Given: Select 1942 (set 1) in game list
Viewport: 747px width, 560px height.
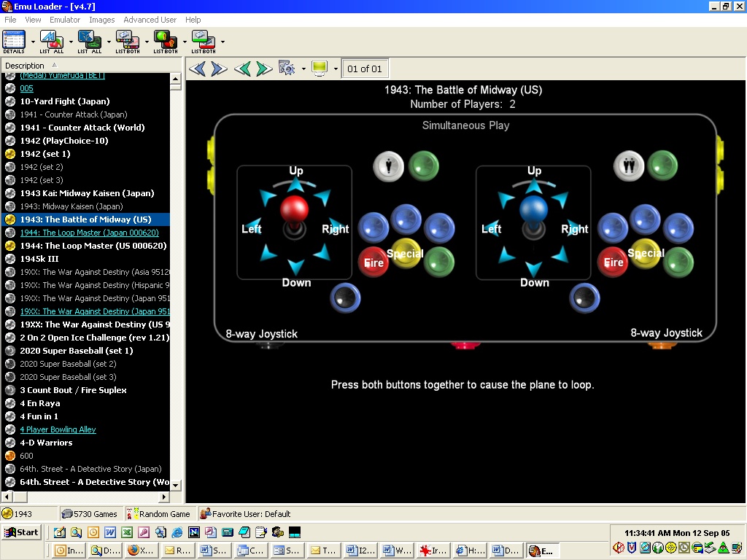Looking at the screenshot, I should 45,154.
